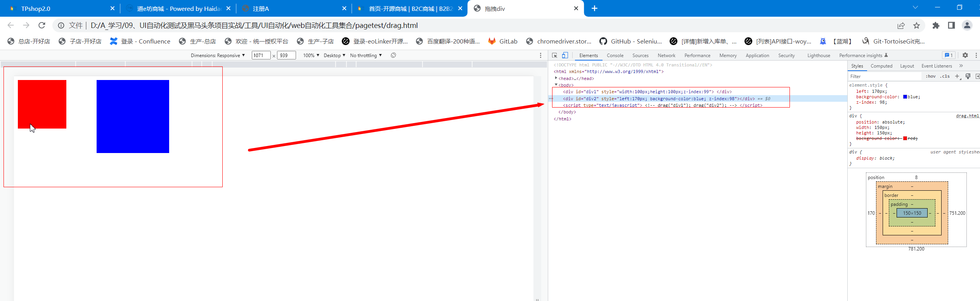The width and height of the screenshot is (980, 301).
Task: Open the drag.html stylesheet source link
Action: click(968, 116)
